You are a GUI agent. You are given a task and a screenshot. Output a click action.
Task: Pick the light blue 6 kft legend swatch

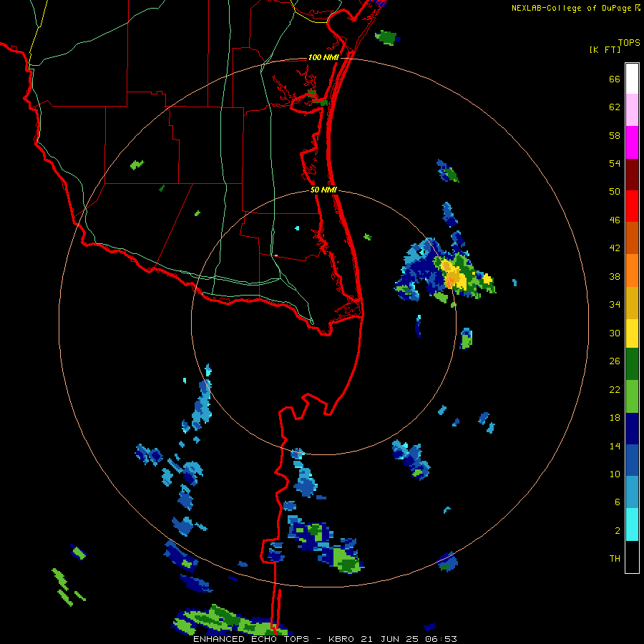(632, 492)
